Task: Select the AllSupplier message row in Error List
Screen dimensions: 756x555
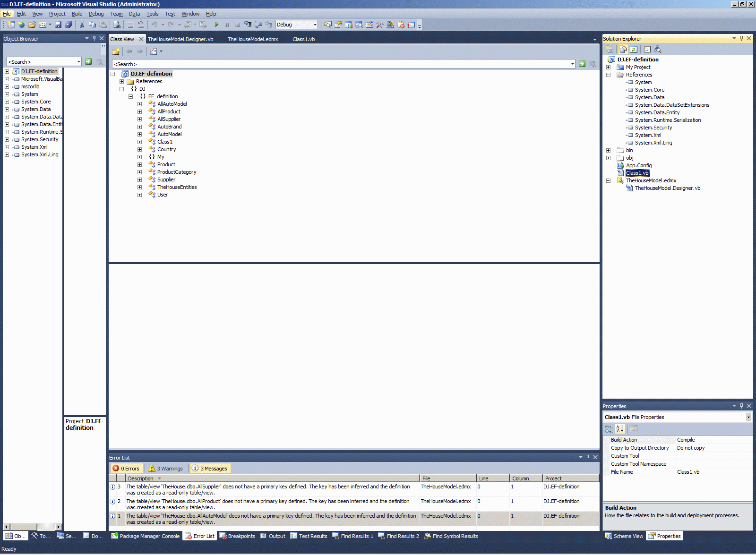Action: 354,489
